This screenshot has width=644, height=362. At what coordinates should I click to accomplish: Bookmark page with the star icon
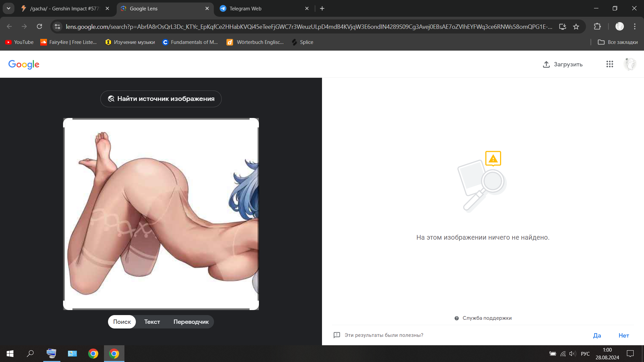[576, 26]
